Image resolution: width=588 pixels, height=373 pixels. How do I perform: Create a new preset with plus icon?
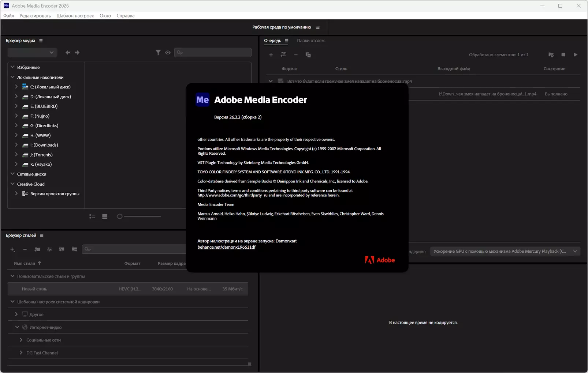[12, 249]
